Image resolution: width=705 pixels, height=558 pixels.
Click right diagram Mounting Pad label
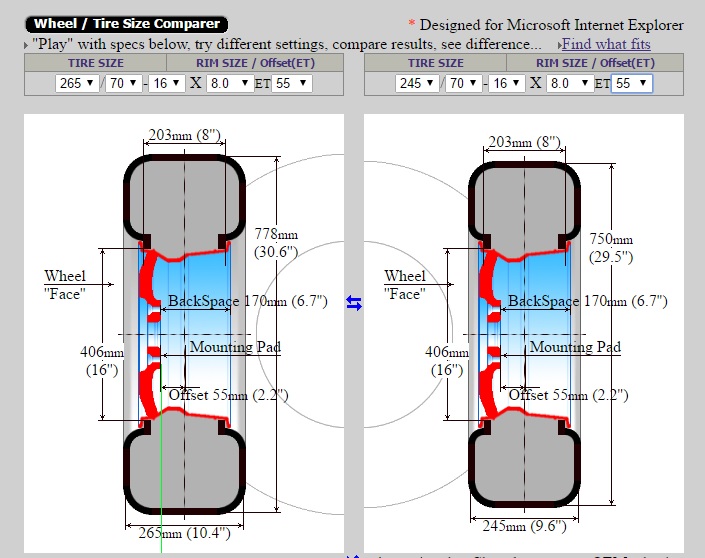click(575, 347)
